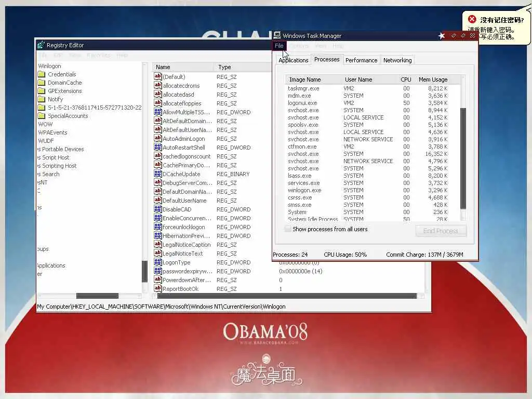Click the GPExtensions folder icon

click(42, 91)
